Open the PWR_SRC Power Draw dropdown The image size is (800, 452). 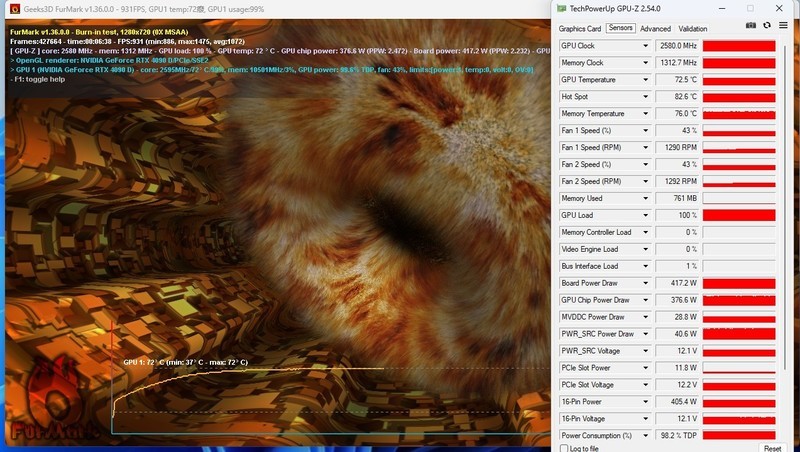645,334
